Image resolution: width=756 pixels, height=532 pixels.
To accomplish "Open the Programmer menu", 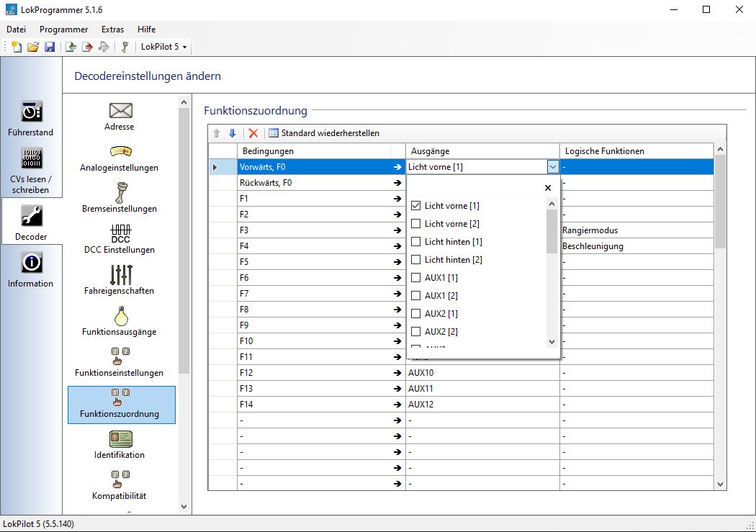I will pyautogui.click(x=63, y=30).
